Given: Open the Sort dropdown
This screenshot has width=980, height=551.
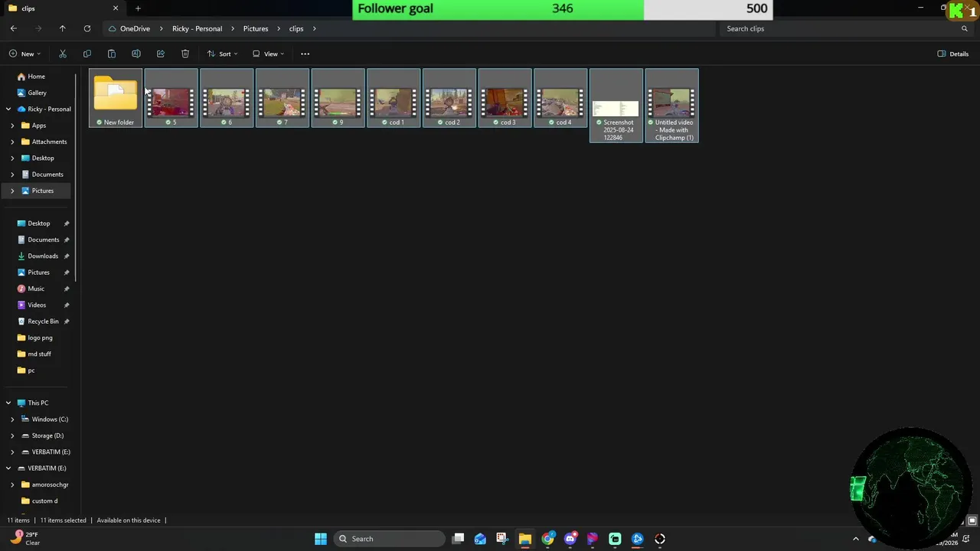Looking at the screenshot, I should coord(222,54).
